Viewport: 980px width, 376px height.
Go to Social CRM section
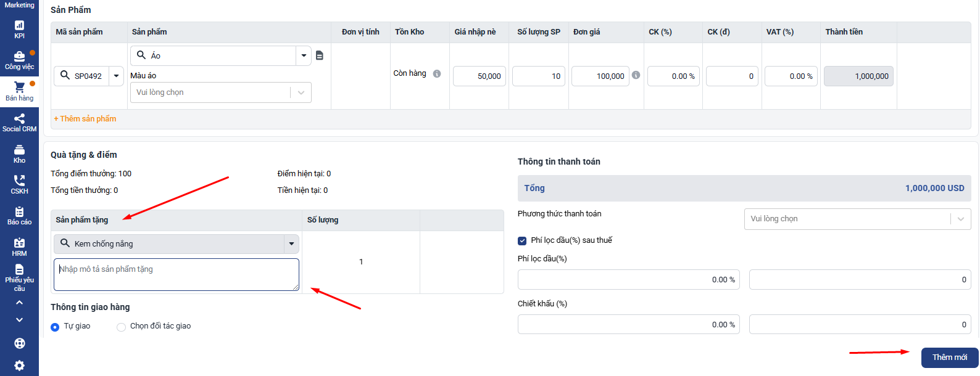coord(19,123)
